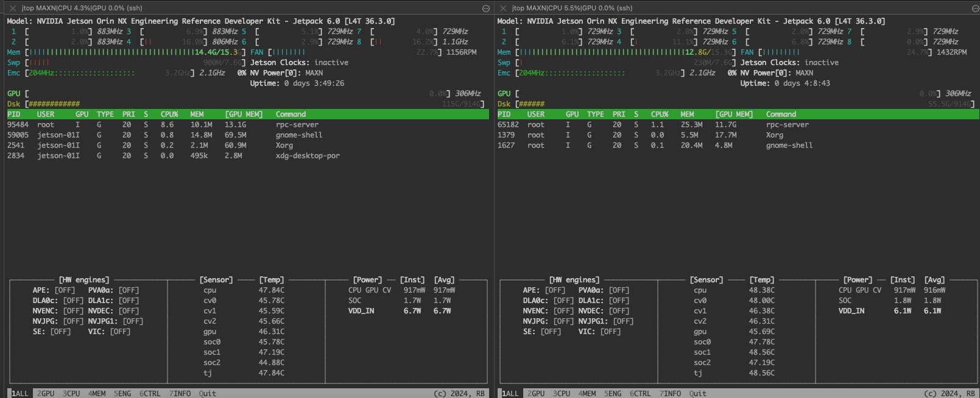Open the 3CPU page in right jtop pane
The image size is (980, 398).
(562, 393)
